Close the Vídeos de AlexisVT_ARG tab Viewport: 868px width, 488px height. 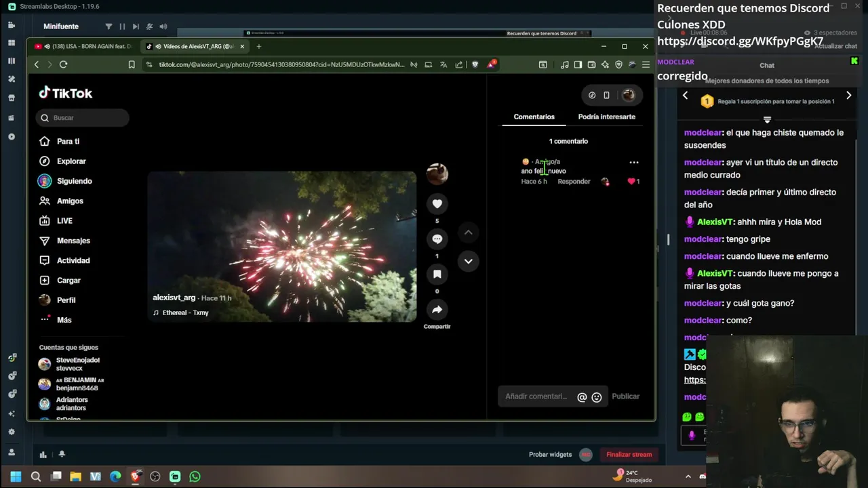click(x=241, y=46)
